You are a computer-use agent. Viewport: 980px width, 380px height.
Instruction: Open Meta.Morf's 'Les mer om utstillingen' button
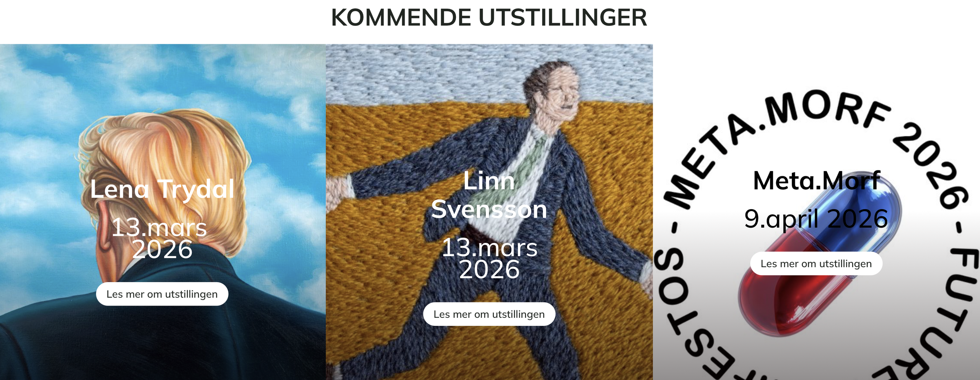[x=816, y=263]
